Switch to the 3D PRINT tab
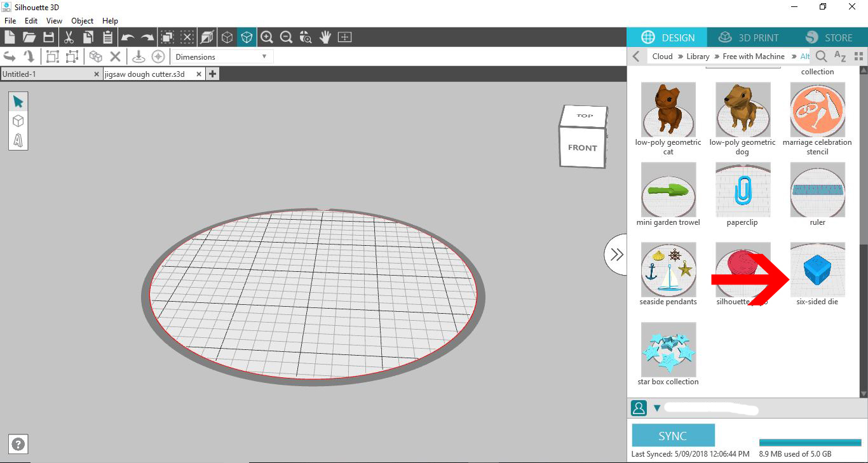The height and width of the screenshot is (463, 868). (749, 37)
